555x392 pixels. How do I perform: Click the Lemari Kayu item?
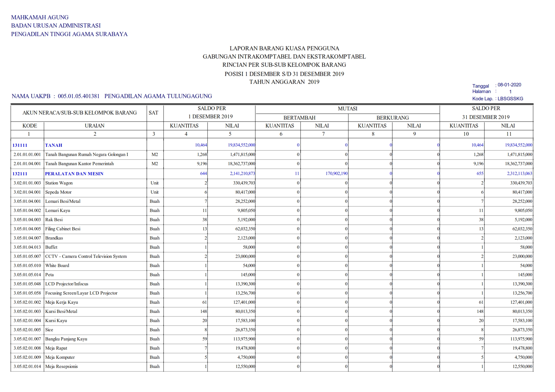click(58, 211)
